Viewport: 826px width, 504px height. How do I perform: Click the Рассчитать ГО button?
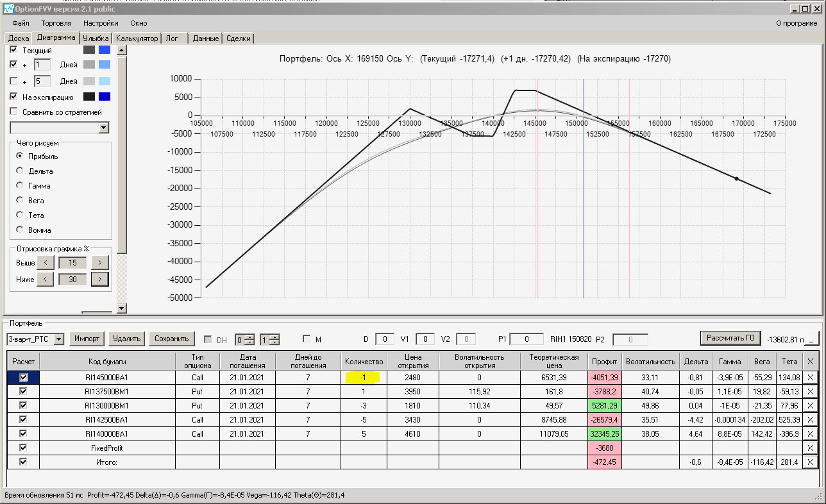730,338
